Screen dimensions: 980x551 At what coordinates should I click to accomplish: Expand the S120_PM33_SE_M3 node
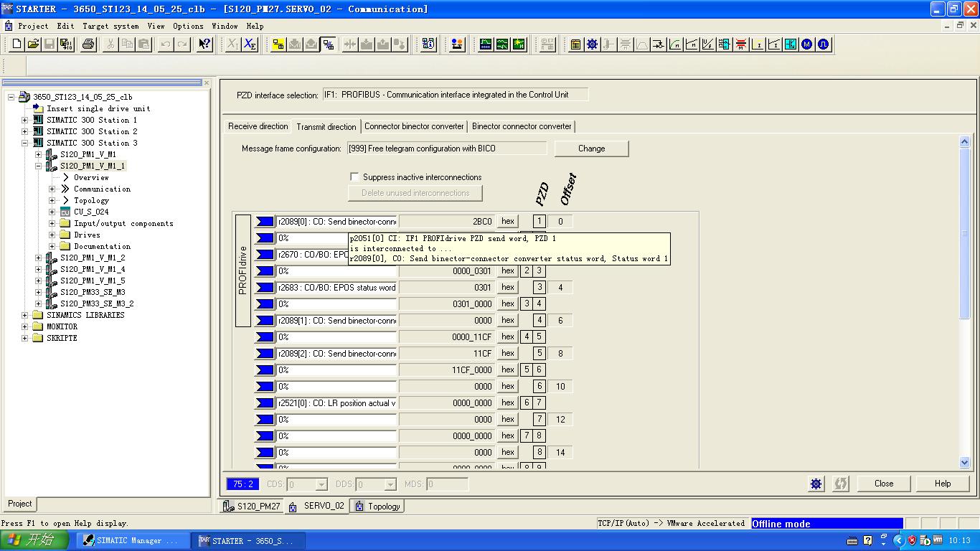tap(39, 292)
